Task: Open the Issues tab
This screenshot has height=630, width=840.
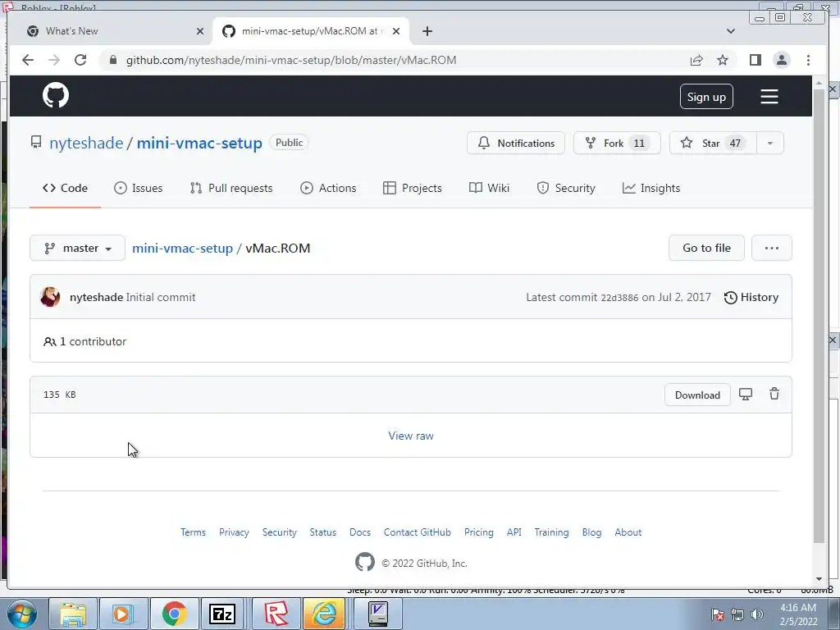Action: coord(138,188)
